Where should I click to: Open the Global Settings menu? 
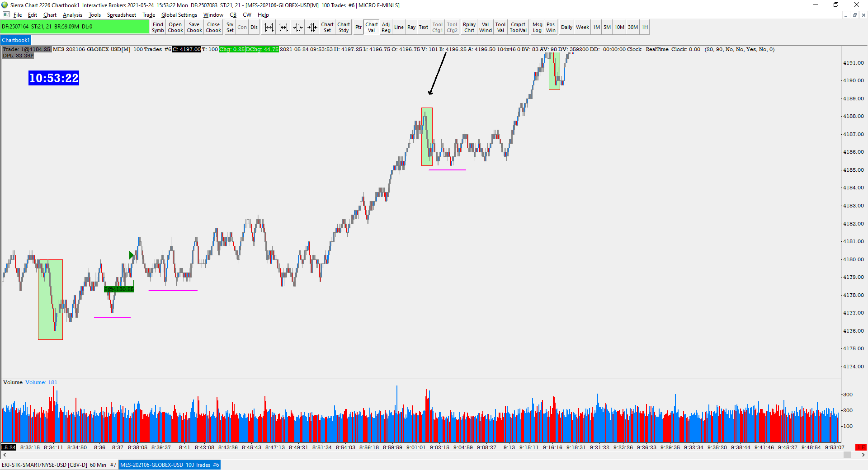click(179, 15)
